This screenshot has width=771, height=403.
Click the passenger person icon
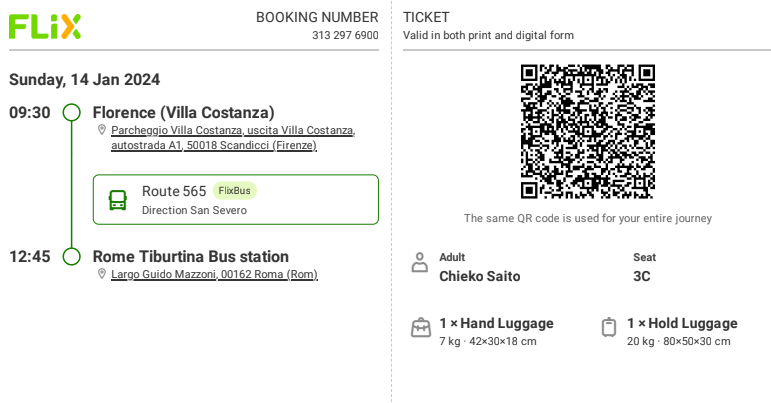pyautogui.click(x=419, y=262)
